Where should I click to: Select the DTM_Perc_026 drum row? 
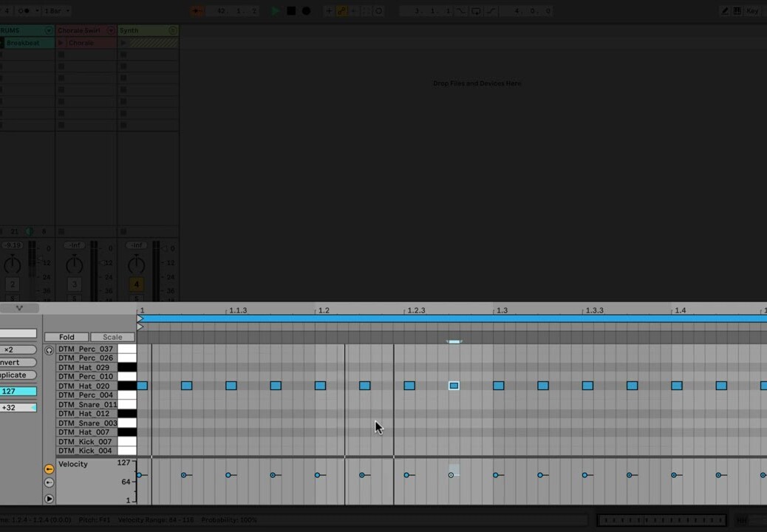click(x=86, y=358)
